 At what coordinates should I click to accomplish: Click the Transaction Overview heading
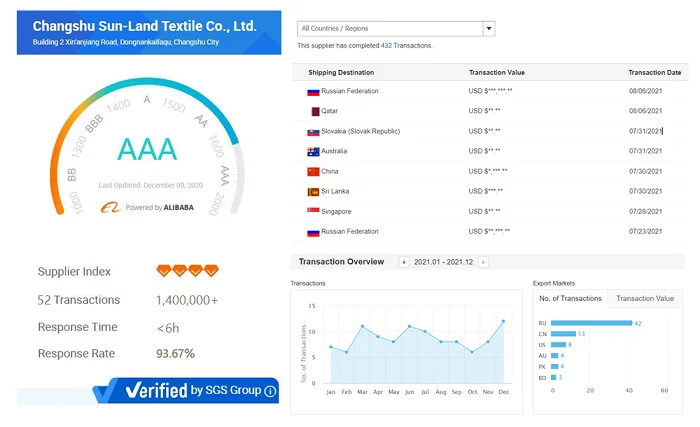(341, 262)
